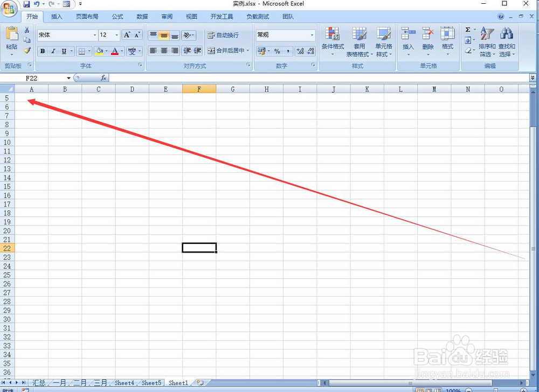Apply the red font color
The width and height of the screenshot is (539, 392).
[x=115, y=51]
